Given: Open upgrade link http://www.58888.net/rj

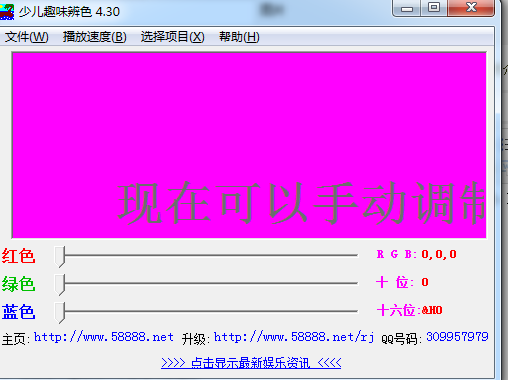Looking at the screenshot, I should click(294, 337).
